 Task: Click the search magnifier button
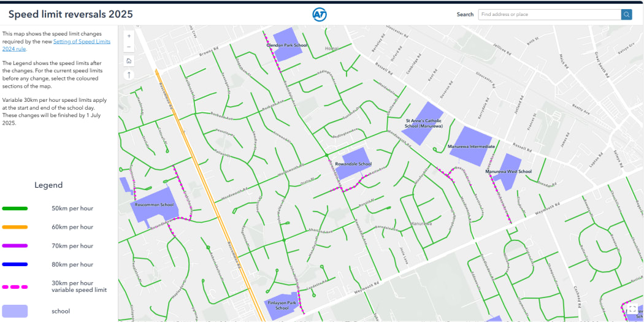[626, 14]
